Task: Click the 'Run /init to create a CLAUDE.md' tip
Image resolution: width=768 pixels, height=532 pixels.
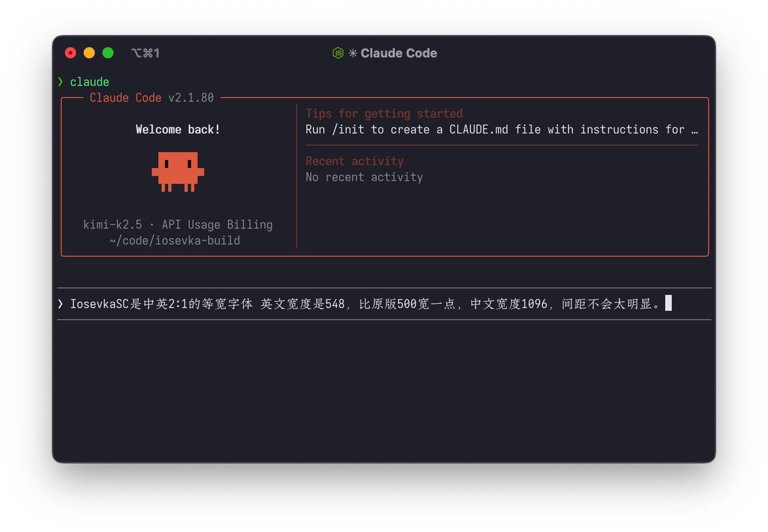Action: coord(502,130)
